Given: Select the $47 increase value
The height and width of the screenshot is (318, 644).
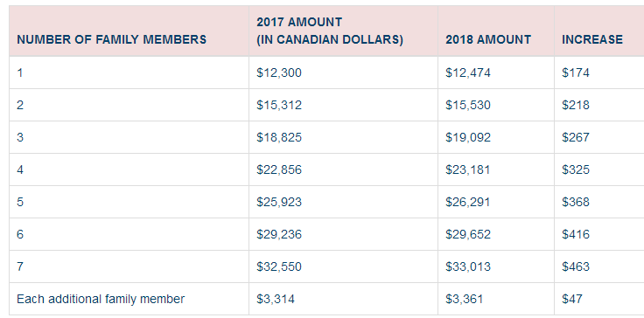Looking at the screenshot, I should pos(572,299).
